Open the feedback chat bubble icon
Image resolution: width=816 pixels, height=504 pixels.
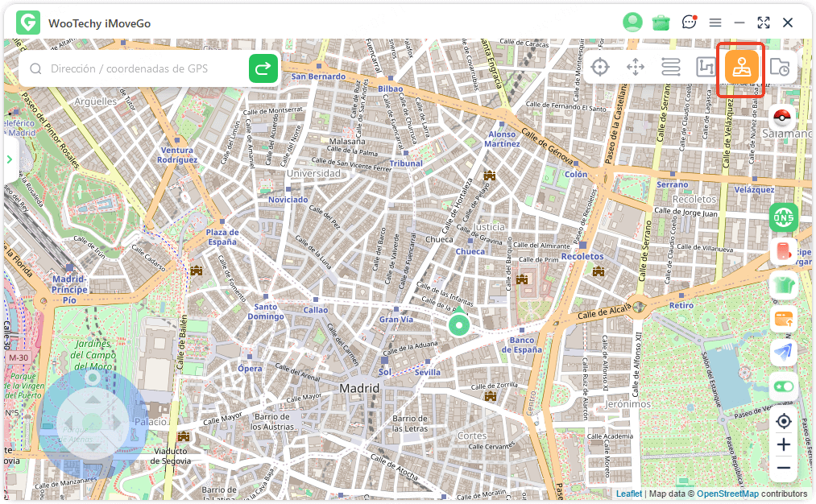click(689, 23)
